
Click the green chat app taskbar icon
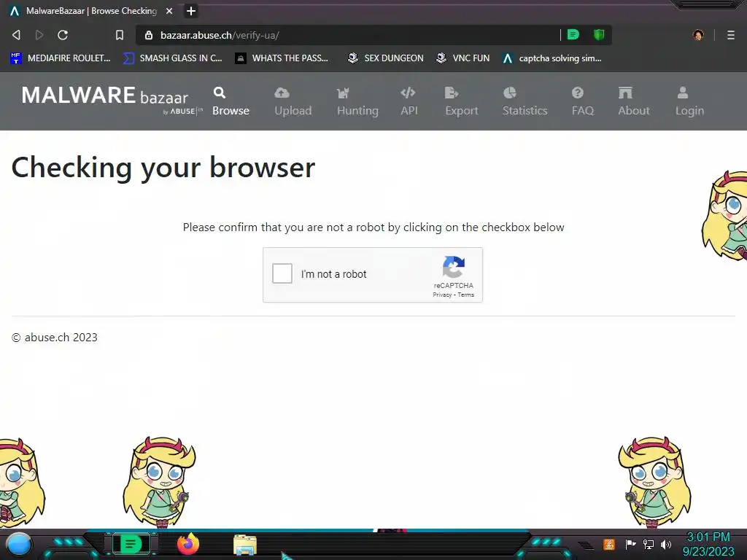[x=131, y=544]
